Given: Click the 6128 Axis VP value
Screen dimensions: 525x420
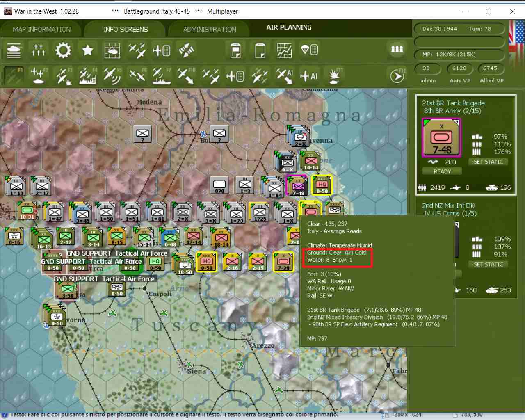Looking at the screenshot, I should [459, 68].
